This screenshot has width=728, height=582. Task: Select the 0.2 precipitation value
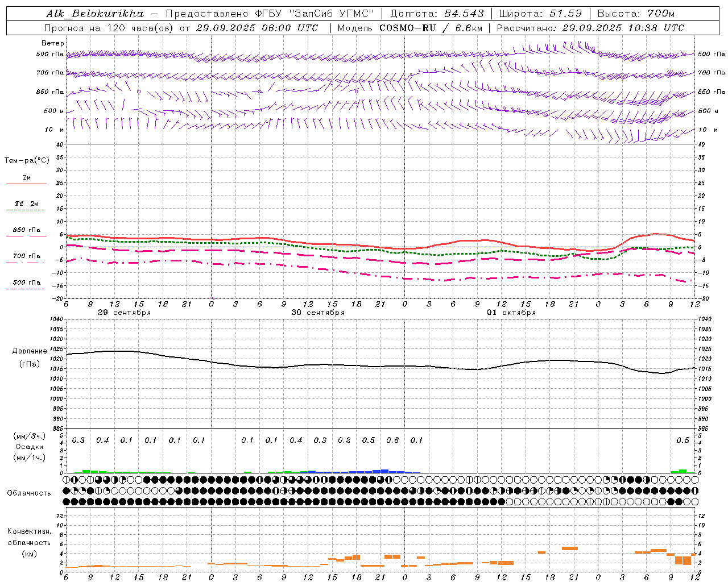(344, 440)
